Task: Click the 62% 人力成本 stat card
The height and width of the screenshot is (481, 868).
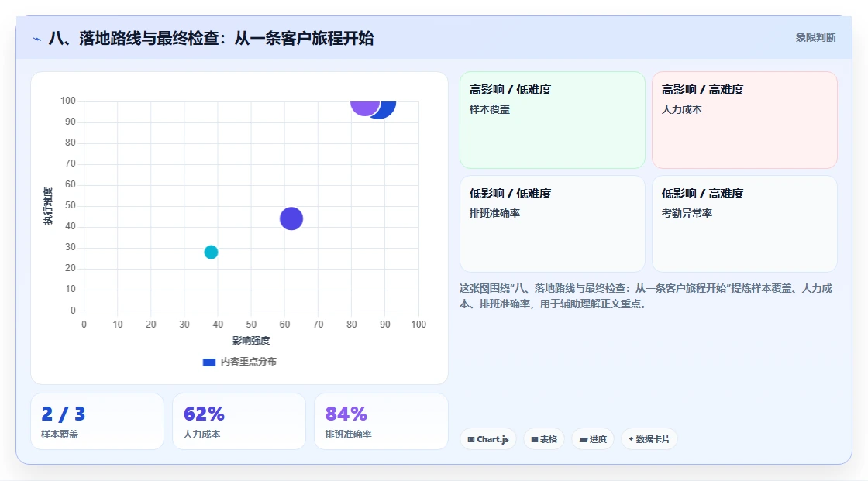Action: (239, 421)
